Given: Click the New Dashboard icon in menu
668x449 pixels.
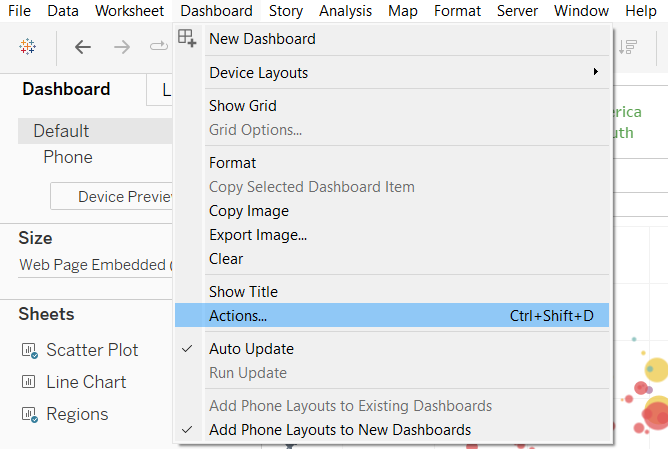Looking at the screenshot, I should click(x=187, y=39).
